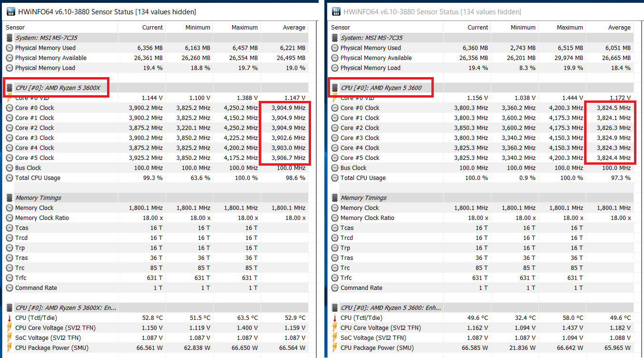Click the 3,826.3 MHz average value for Core #2
The width and height of the screenshot is (644, 358).
click(x=614, y=128)
